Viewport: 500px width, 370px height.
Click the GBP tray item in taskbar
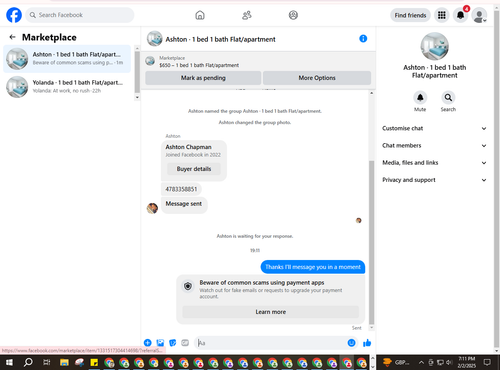(396, 362)
